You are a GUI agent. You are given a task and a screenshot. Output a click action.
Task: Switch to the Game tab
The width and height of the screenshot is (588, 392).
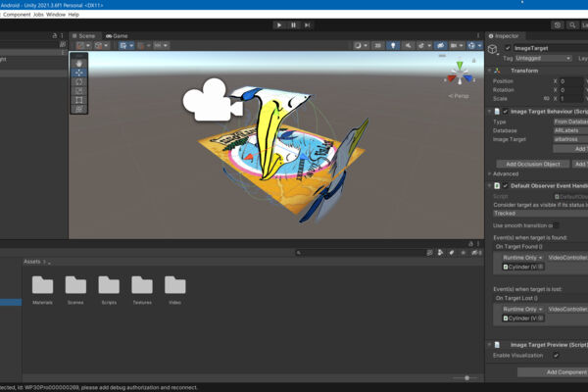(x=117, y=36)
